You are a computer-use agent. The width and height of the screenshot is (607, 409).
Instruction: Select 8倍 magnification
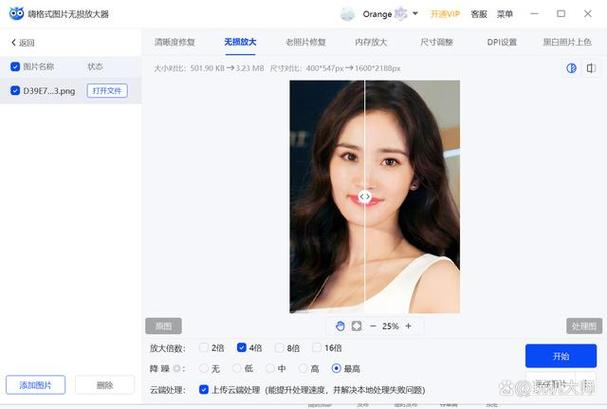tap(279, 347)
